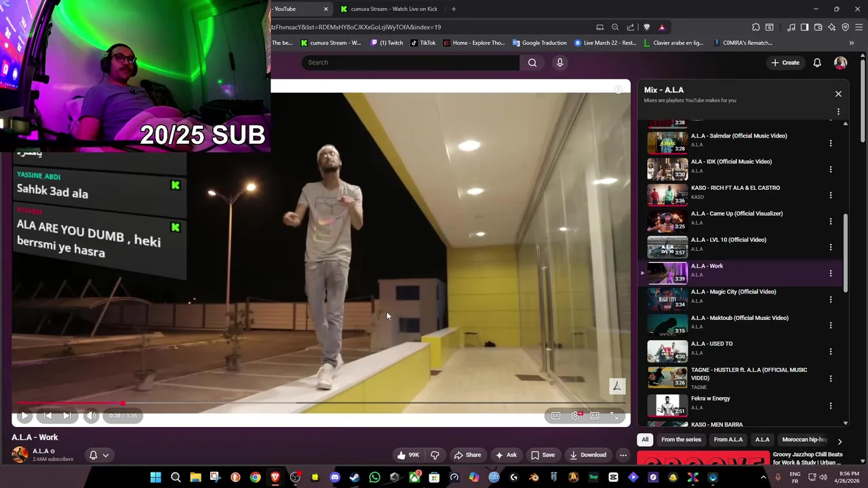The image size is (868, 488).
Task: Open the YouTube Create menu
Action: (x=785, y=62)
